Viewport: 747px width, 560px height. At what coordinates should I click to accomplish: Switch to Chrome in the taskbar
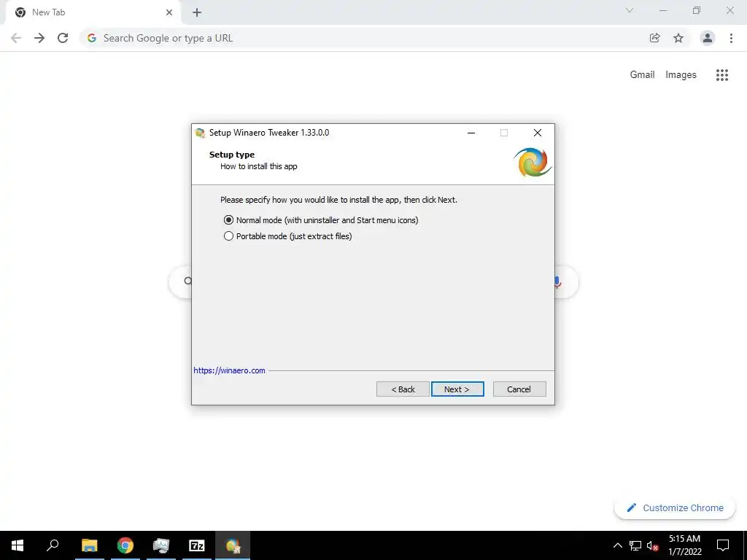125,545
